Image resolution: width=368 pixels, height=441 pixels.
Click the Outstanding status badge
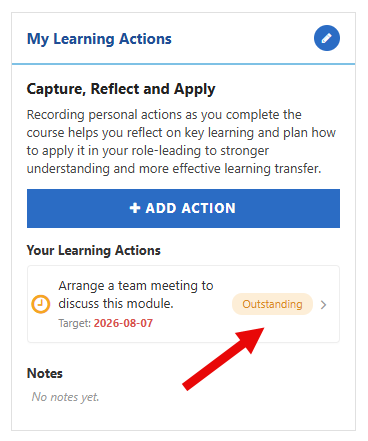tap(272, 304)
